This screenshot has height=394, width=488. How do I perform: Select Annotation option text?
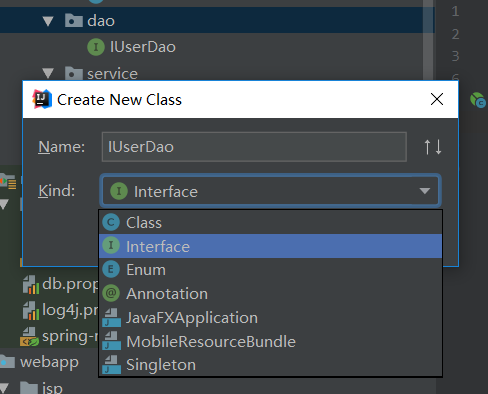pos(167,294)
